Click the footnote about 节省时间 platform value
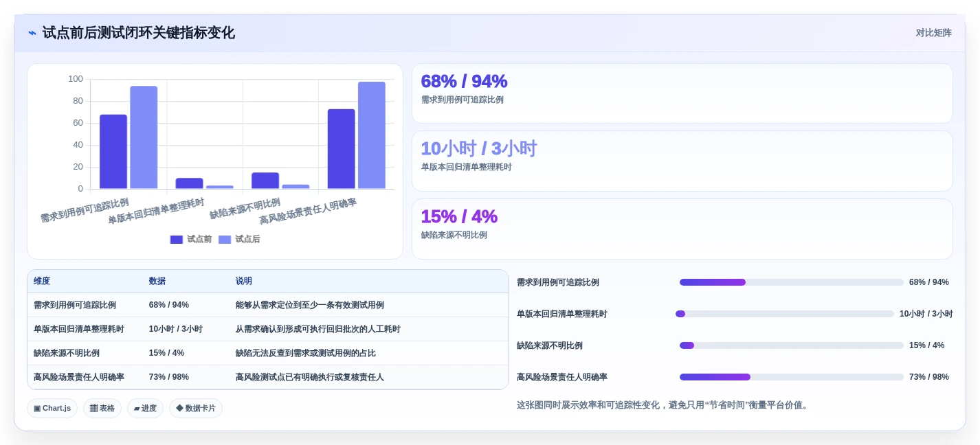Viewport: 980px width, 445px height. 664,405
